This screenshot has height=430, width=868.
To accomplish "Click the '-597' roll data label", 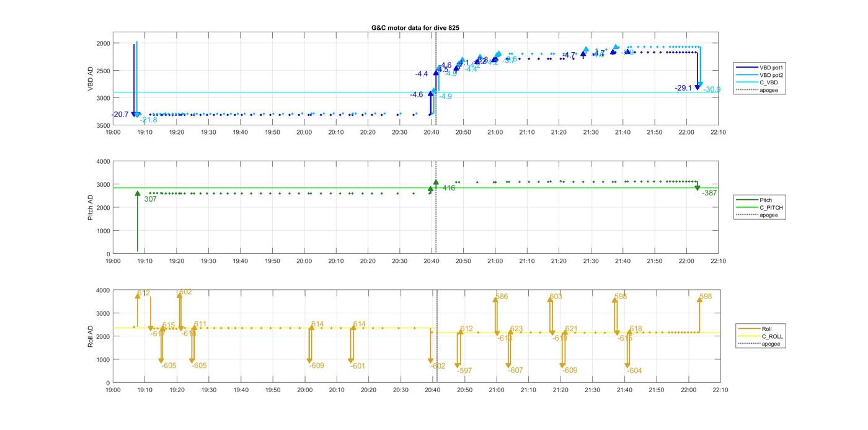I will (x=464, y=370).
